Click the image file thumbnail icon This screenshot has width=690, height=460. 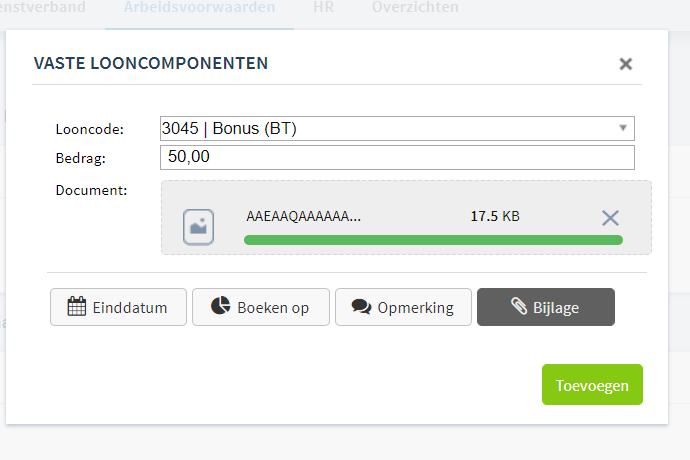click(198, 227)
